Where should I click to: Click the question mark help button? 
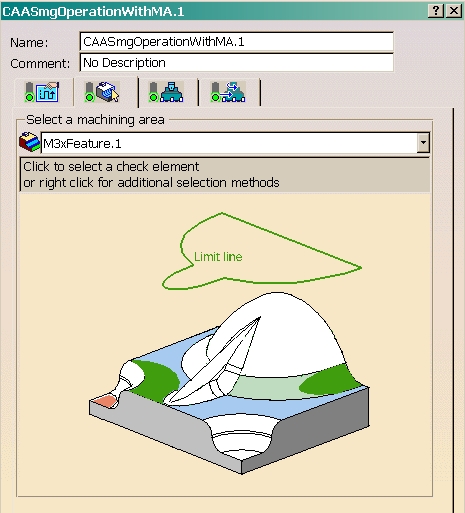(436, 11)
